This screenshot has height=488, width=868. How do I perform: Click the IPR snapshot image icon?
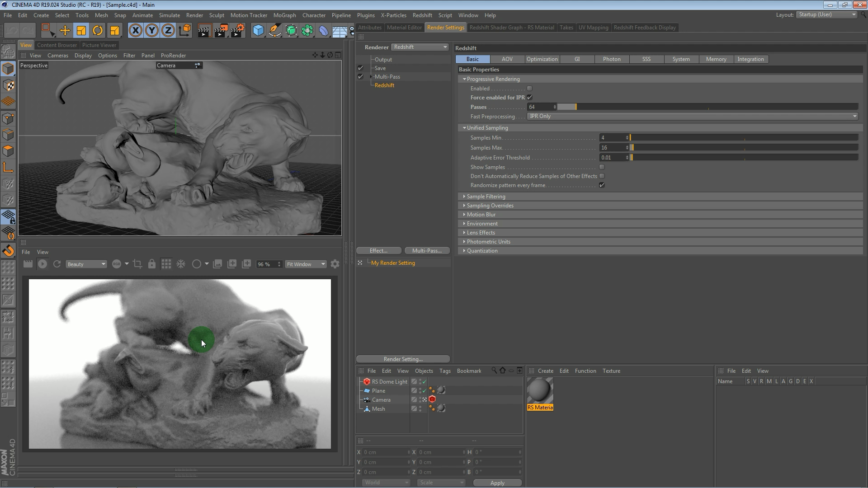pos(217,264)
